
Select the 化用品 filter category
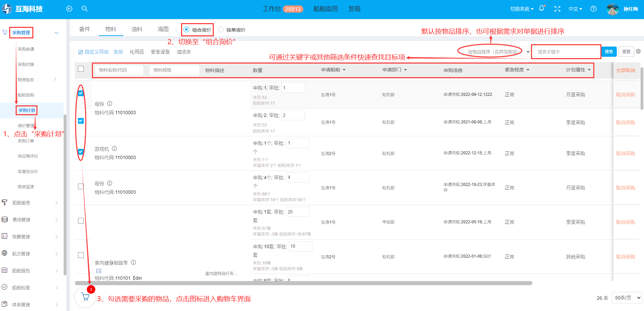click(137, 52)
